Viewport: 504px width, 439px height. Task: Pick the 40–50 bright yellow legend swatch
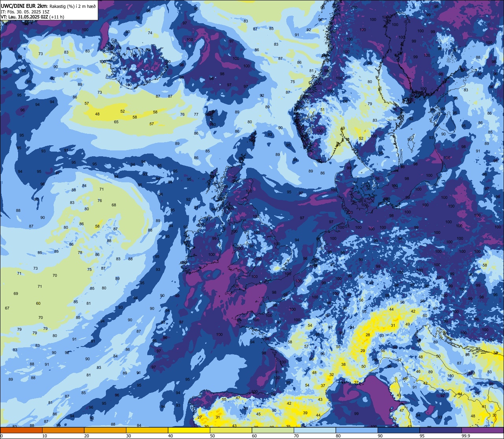tap(189, 430)
